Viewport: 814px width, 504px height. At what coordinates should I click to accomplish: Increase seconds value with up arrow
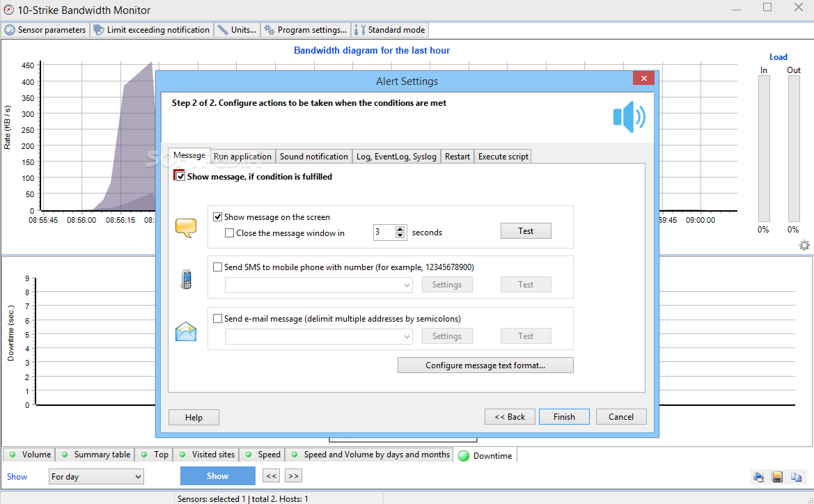click(400, 229)
